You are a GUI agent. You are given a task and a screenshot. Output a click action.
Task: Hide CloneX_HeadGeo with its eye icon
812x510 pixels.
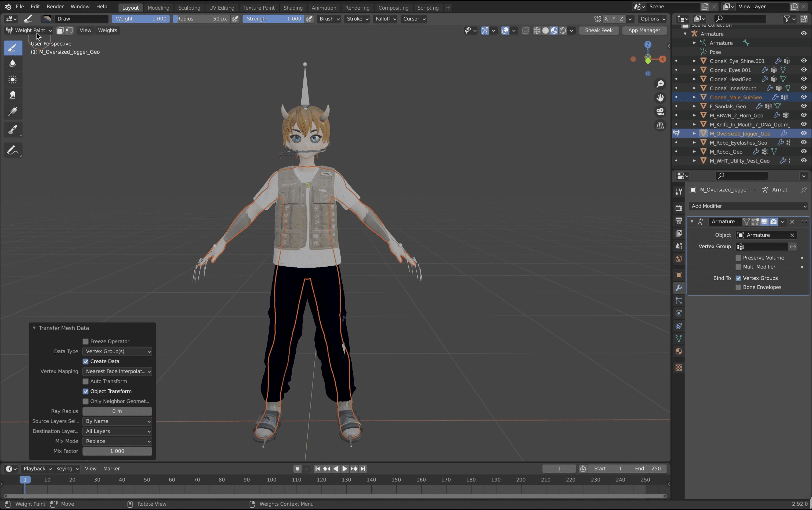(804, 79)
